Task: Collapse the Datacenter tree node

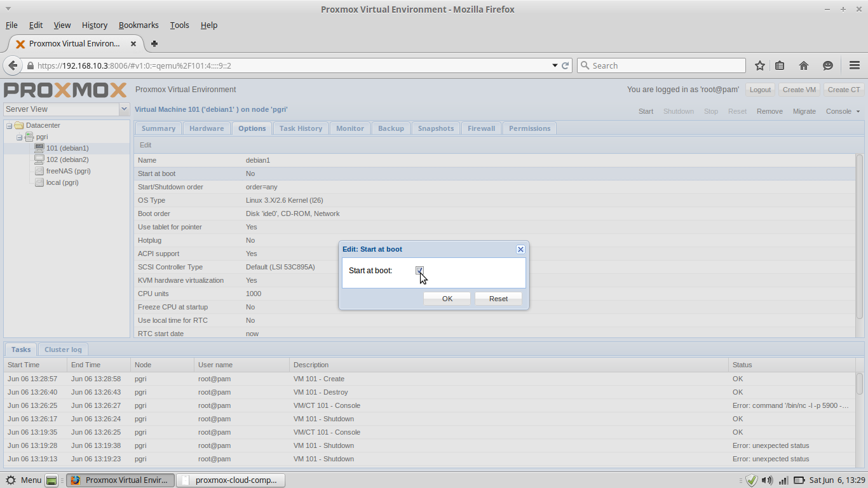Action: (x=9, y=125)
